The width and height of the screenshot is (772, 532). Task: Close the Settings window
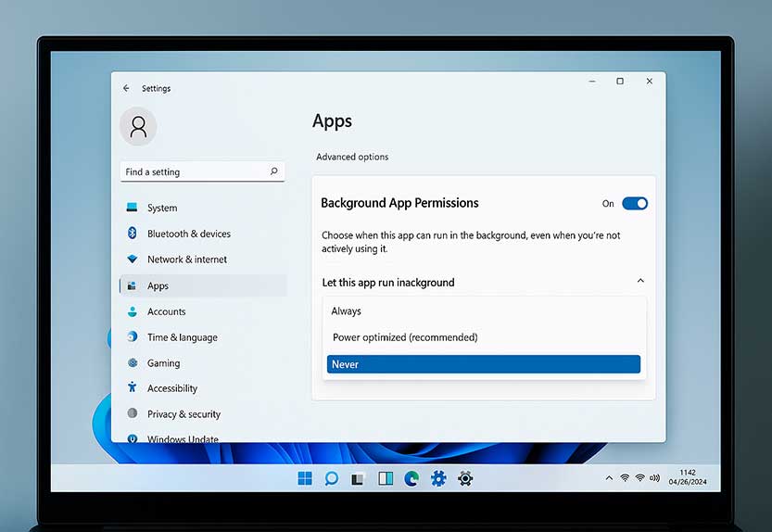coord(650,82)
